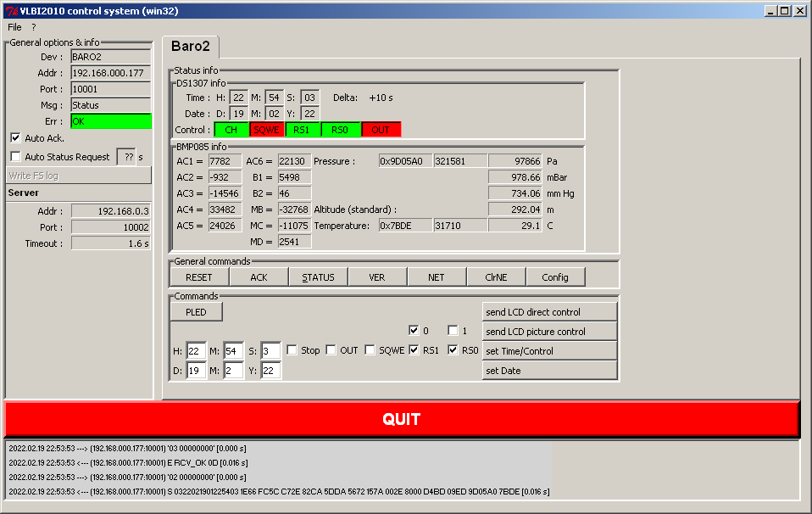This screenshot has height=514, width=812.
Task: Click the green CH control indicator
Action: (x=231, y=130)
